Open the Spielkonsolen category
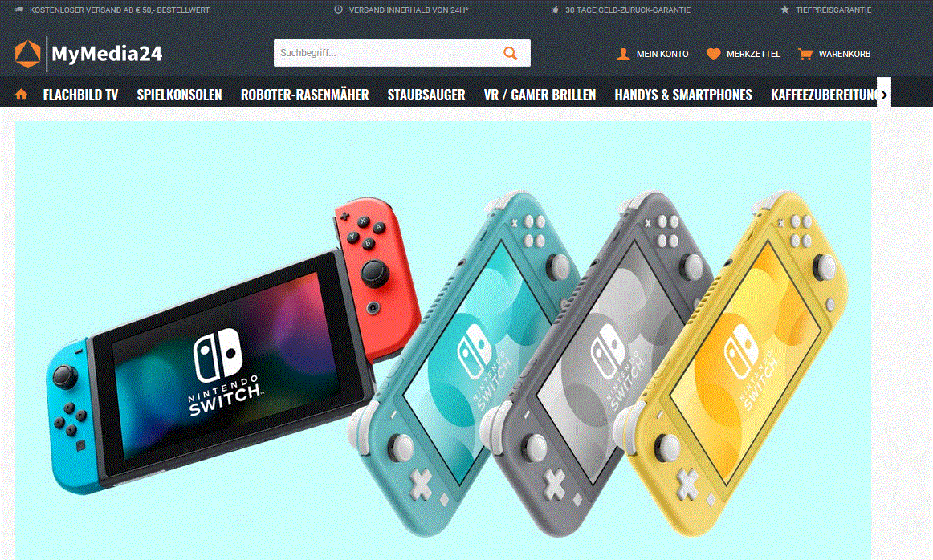Viewport: 933px width, 560px height. click(x=179, y=95)
